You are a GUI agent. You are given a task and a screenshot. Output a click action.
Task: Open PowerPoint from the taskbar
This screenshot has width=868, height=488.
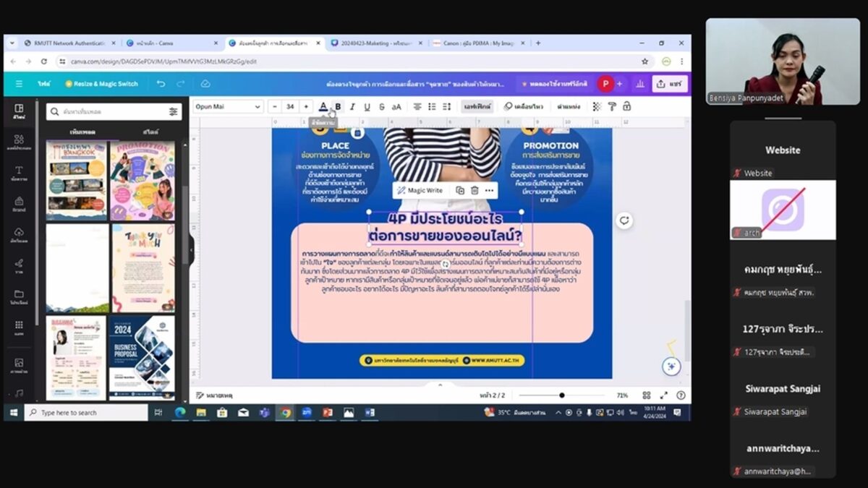(328, 413)
